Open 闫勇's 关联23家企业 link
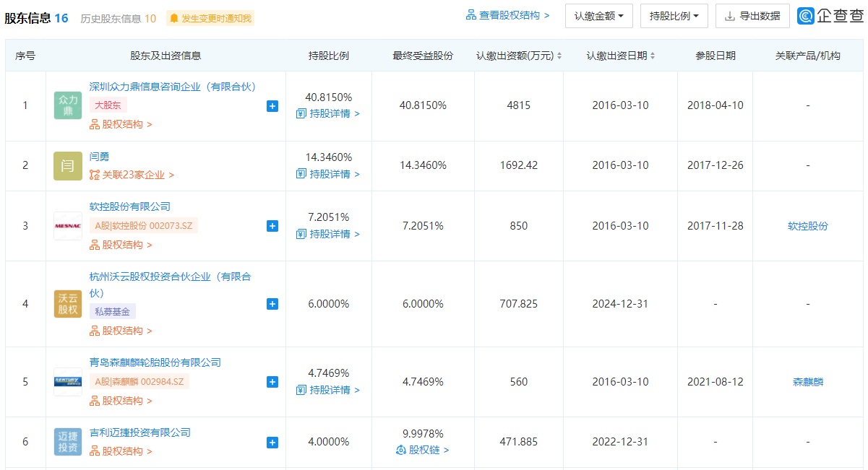 point(132,175)
